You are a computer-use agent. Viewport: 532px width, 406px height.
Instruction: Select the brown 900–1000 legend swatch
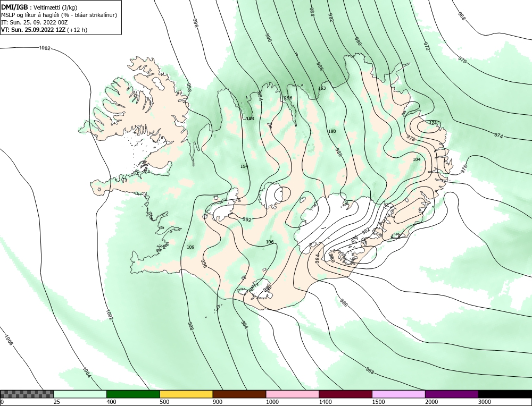coord(239,394)
